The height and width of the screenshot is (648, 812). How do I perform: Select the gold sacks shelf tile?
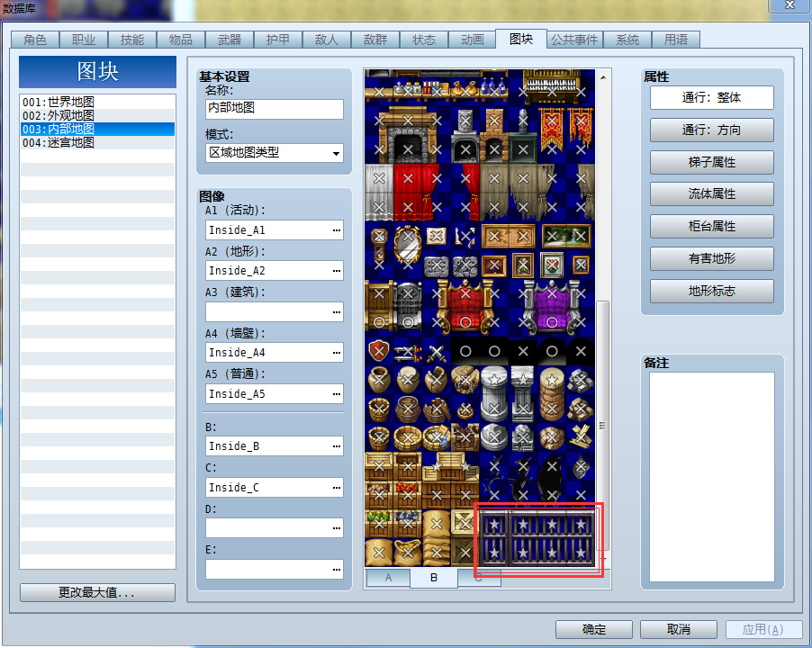[465, 88]
